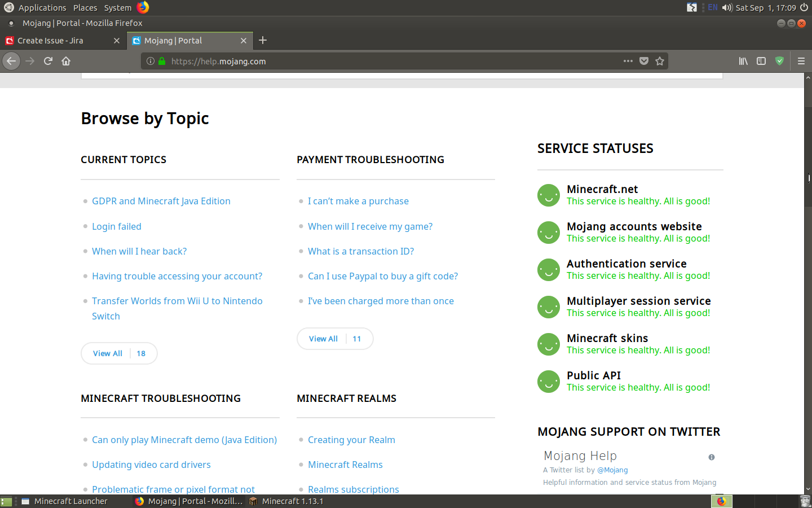This screenshot has width=812, height=508.
Task: Close the Mojang Portal tab
Action: (244, 41)
